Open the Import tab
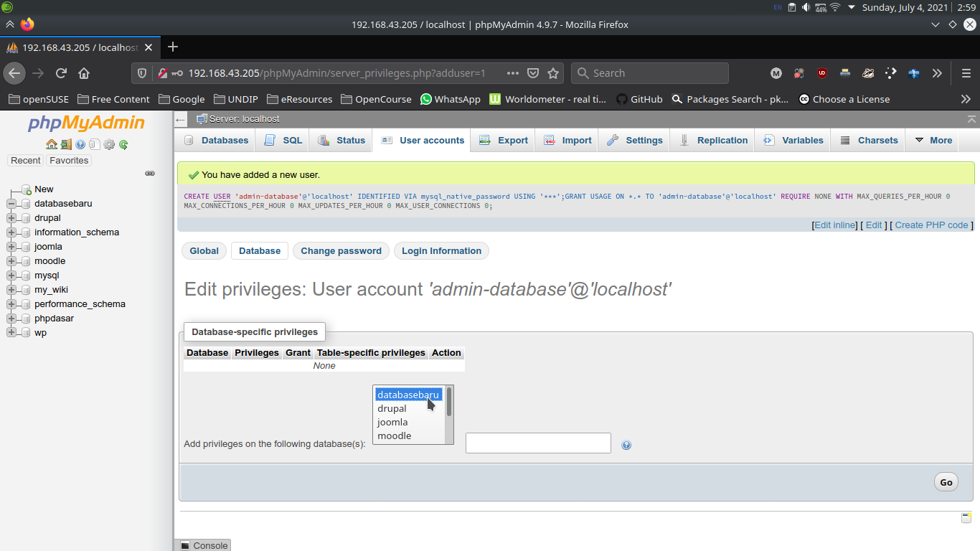Image resolution: width=980 pixels, height=551 pixels. pyautogui.click(x=567, y=141)
